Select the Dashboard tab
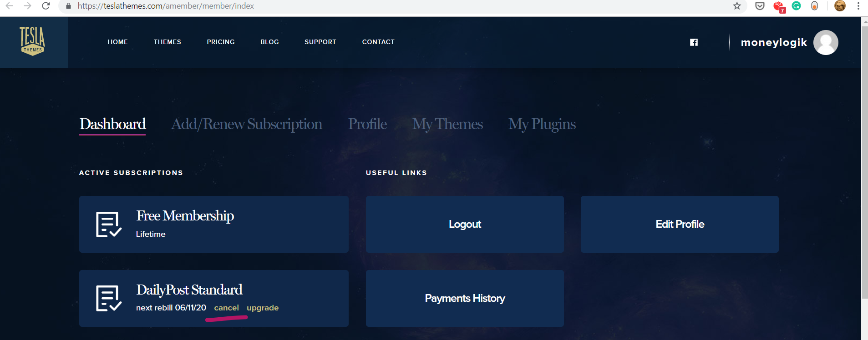This screenshot has height=340, width=868. tap(112, 124)
